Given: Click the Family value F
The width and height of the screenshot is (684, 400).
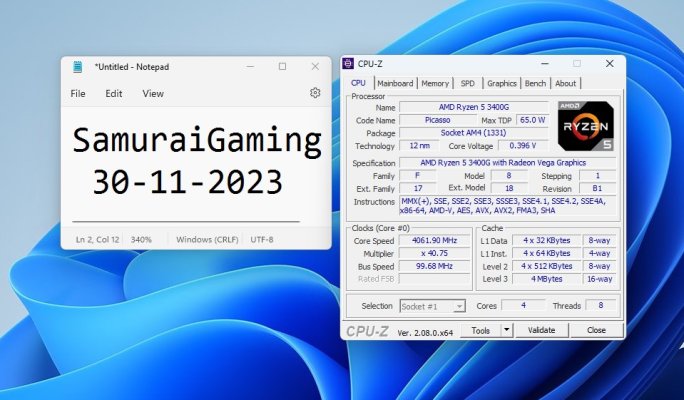Looking at the screenshot, I should tap(417, 176).
